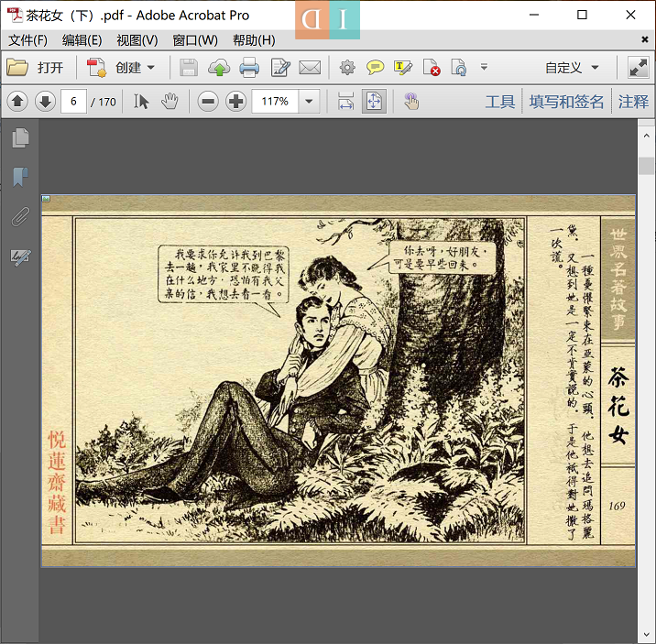
Task: Click the page count text / 170
Action: coord(103,102)
